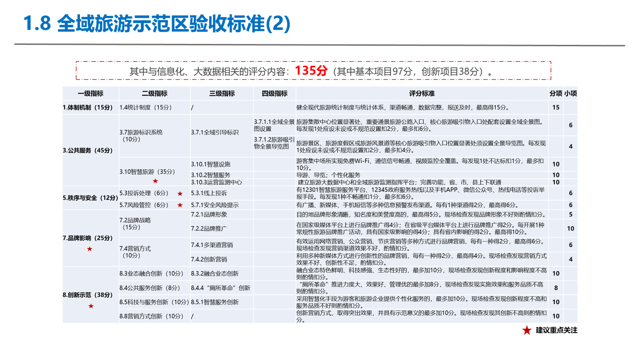The height and width of the screenshot is (356, 644).
Task: Click the cell 5.秩序与安全（12分）
Action: [91, 198]
